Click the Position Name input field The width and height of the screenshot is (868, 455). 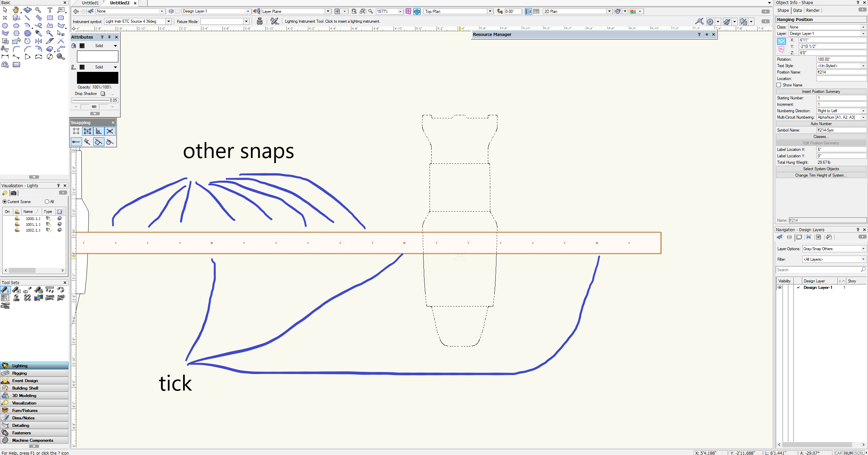coord(841,72)
